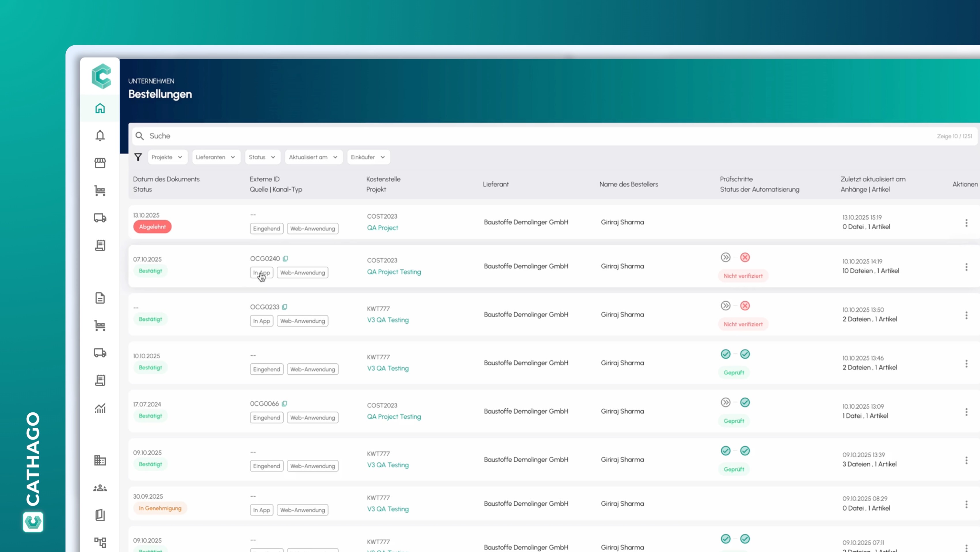This screenshot has width=980, height=552.
Task: Open company building icon in sidebar
Action: tap(100, 460)
